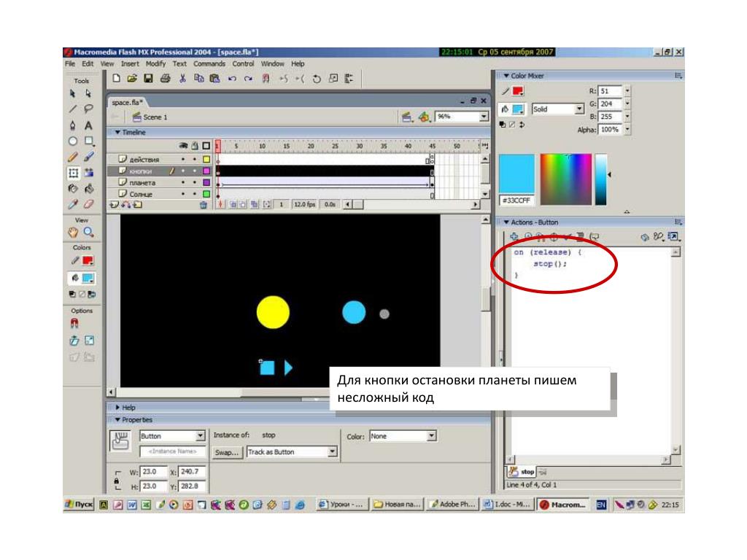The width and height of the screenshot is (747, 560).
Task: Select the Lasso tool
Action: 88,109
